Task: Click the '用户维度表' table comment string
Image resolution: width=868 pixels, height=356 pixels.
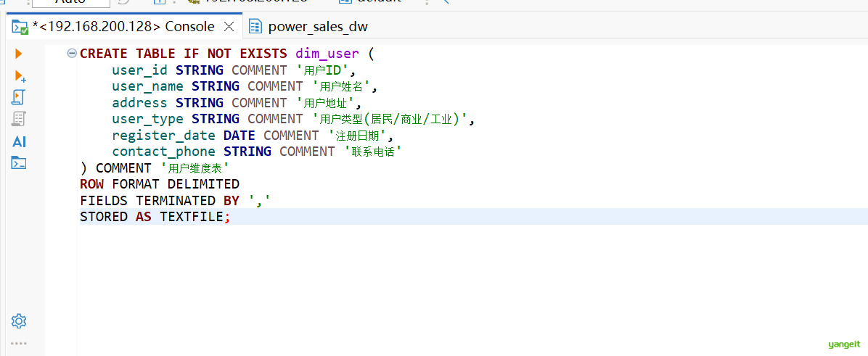Action: [x=195, y=168]
